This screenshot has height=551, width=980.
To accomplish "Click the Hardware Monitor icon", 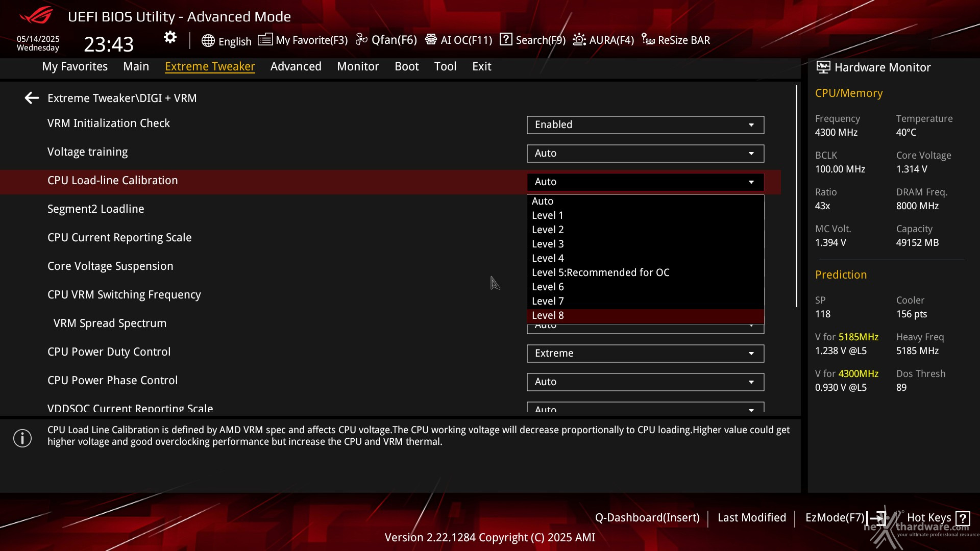I will point(823,67).
